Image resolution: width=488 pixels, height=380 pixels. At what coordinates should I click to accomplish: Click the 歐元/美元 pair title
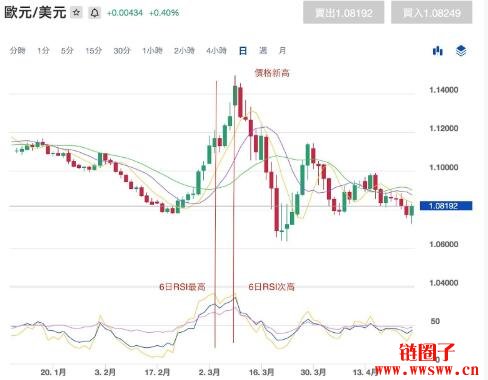coord(35,13)
